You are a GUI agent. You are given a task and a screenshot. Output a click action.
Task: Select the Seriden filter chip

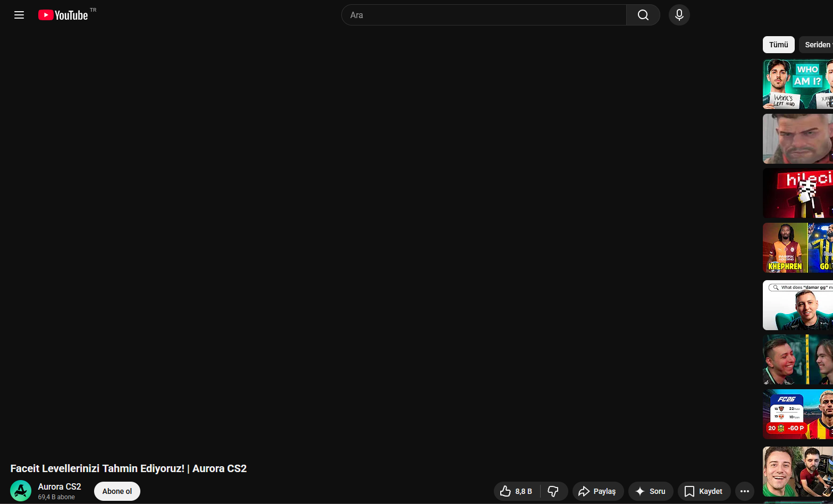click(817, 45)
